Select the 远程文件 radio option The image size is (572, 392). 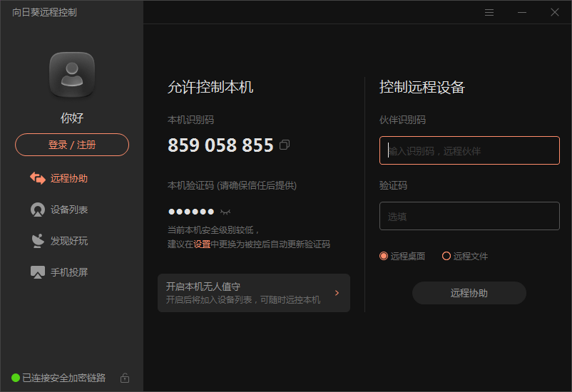[x=446, y=256]
